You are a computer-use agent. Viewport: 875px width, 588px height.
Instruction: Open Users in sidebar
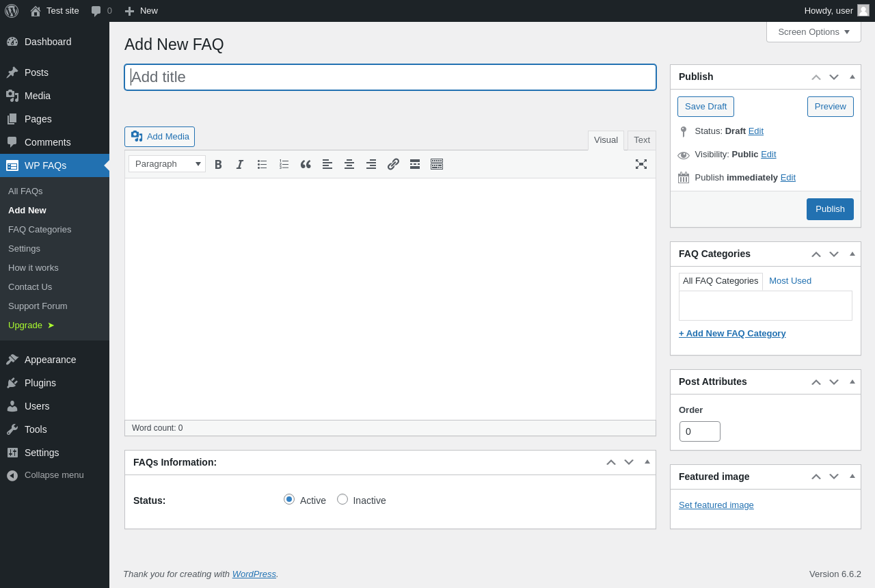point(55,406)
